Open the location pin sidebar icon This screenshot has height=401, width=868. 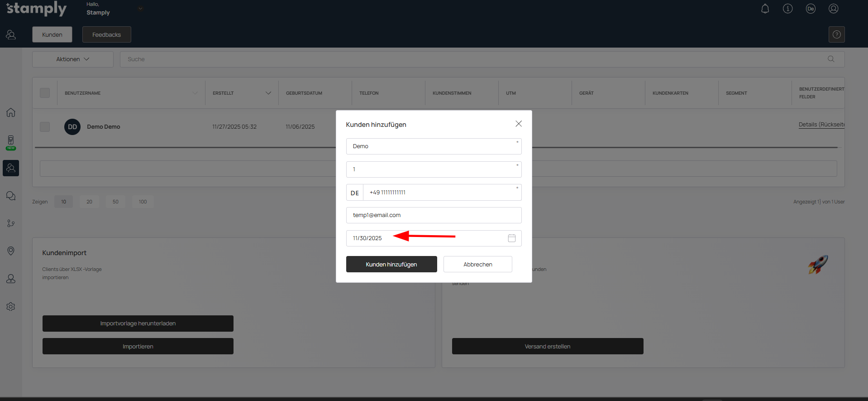[11, 251]
